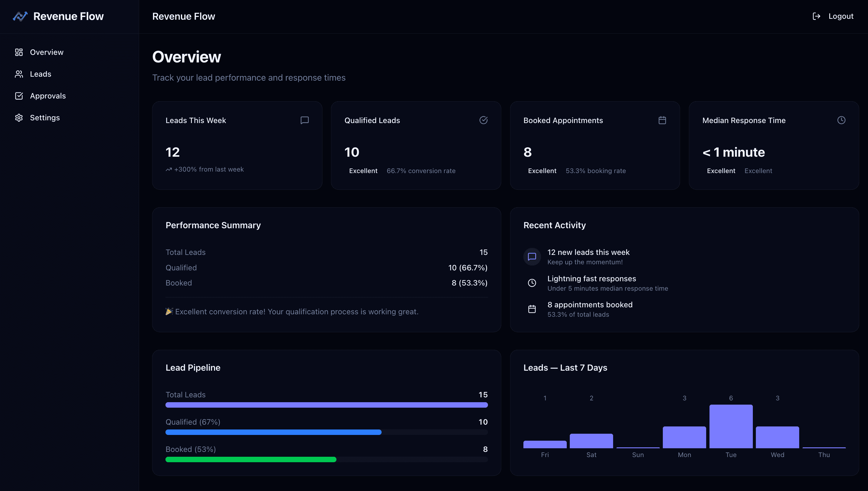This screenshot has height=491, width=868.
Task: Select the Overview grid icon in sidebar
Action: (19, 52)
